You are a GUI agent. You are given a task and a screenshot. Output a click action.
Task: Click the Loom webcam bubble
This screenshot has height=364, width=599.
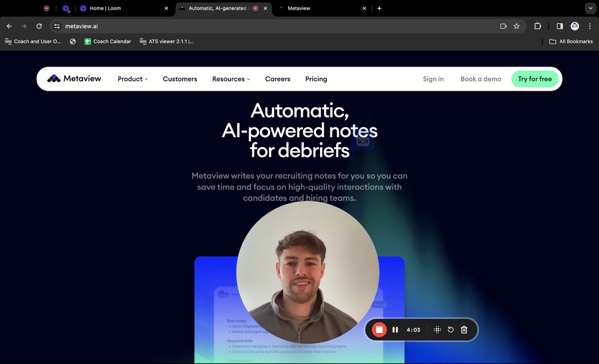pyautogui.click(x=308, y=272)
